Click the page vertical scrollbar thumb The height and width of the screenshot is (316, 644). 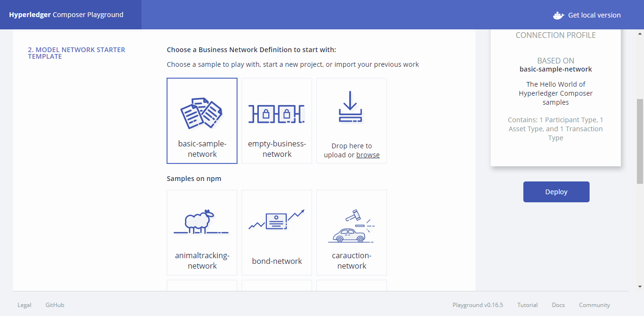[640, 141]
